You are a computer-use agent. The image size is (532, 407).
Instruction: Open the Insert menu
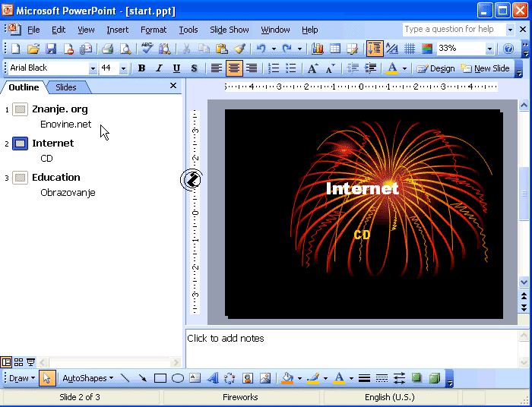[117, 30]
